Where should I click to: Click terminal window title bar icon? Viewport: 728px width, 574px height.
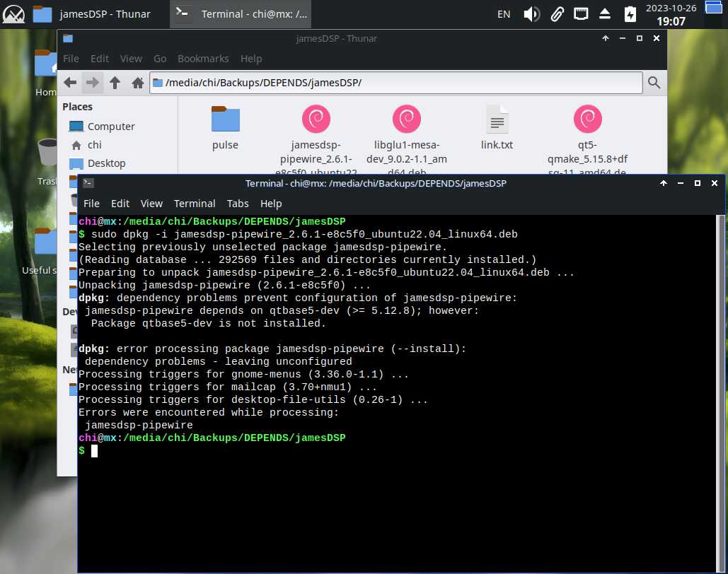click(x=88, y=183)
